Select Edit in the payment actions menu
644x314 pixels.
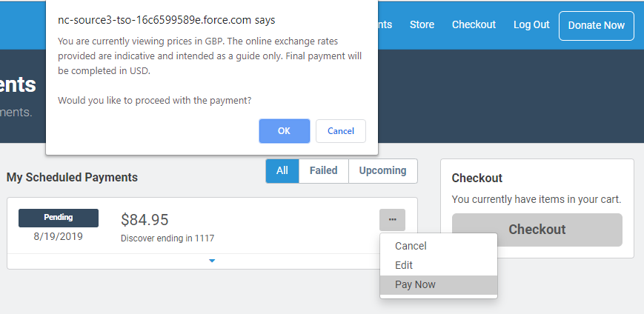(404, 265)
